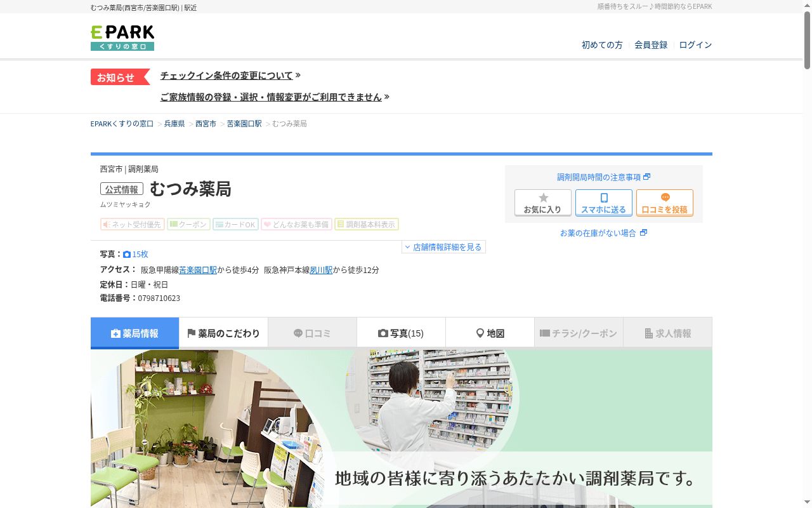Open 調剤開局時間の注意事項 link
812x508 pixels.
click(603, 177)
